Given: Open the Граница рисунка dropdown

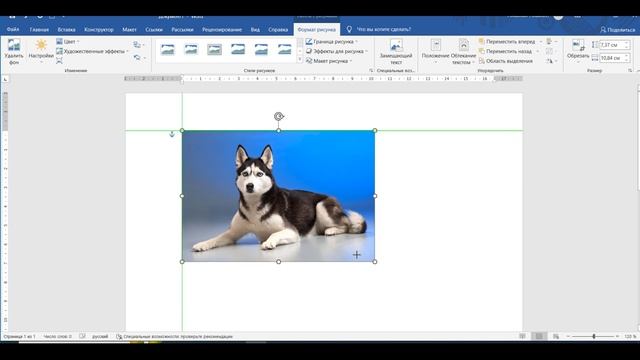Looking at the screenshot, I should [x=332, y=42].
